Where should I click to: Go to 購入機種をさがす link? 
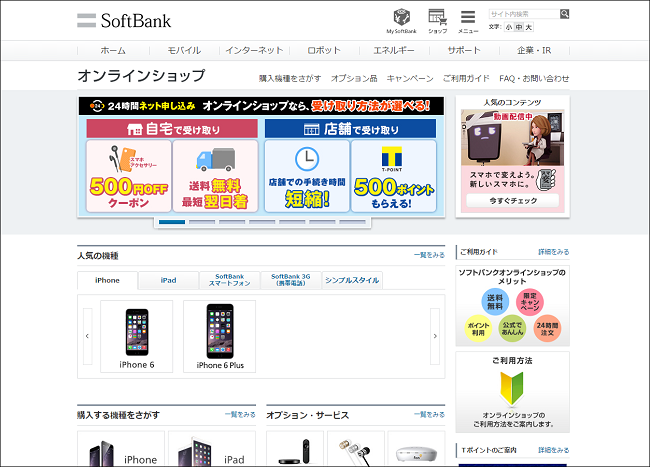(290, 78)
